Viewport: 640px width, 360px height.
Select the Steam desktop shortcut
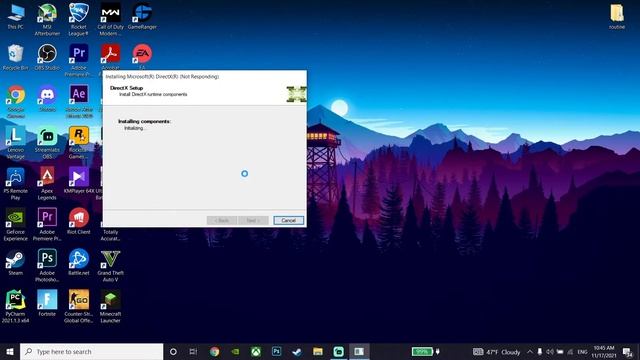tap(16, 262)
